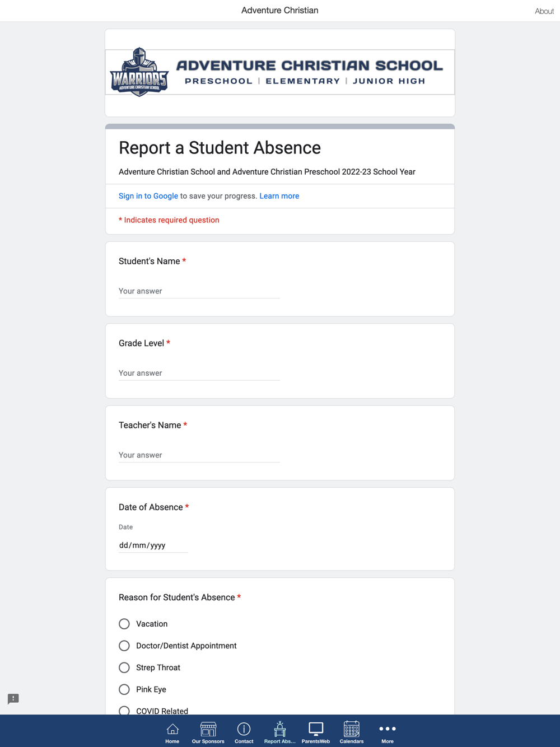Open the About page link
The width and height of the screenshot is (560, 747).
[544, 11]
